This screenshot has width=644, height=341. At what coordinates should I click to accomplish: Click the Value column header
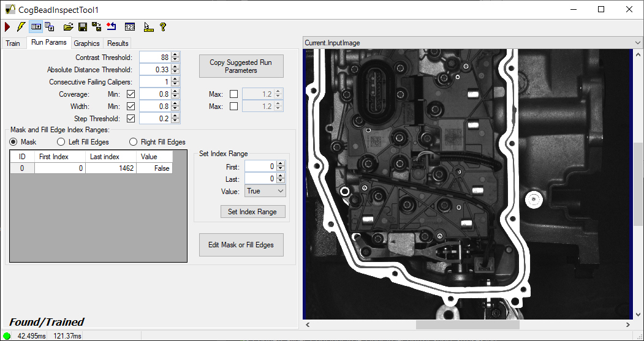click(154, 157)
